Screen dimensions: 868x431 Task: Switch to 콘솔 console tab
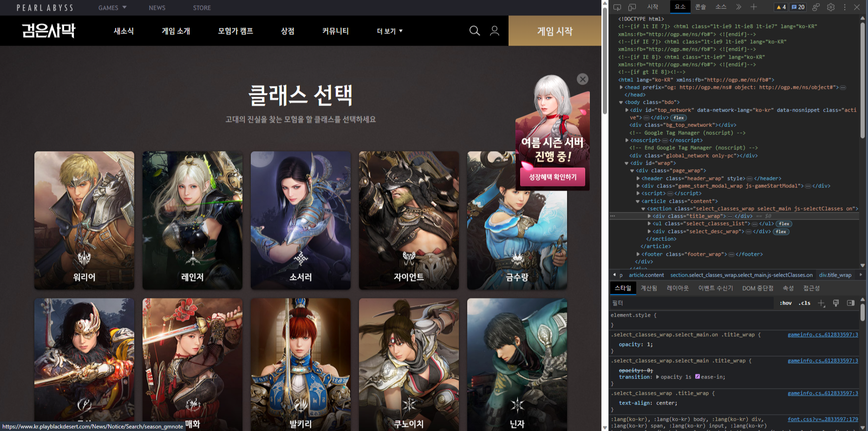pos(700,7)
